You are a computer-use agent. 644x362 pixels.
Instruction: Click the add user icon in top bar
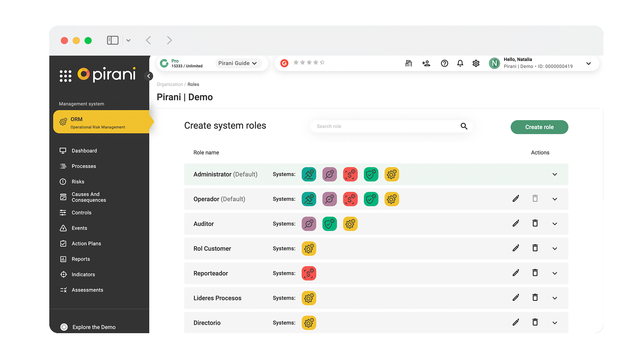pyautogui.click(x=426, y=63)
